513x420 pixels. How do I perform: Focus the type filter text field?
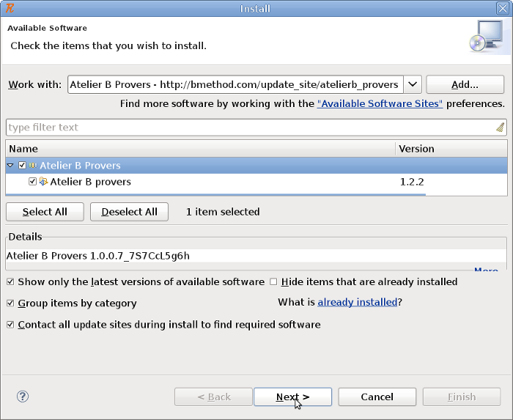point(251,128)
